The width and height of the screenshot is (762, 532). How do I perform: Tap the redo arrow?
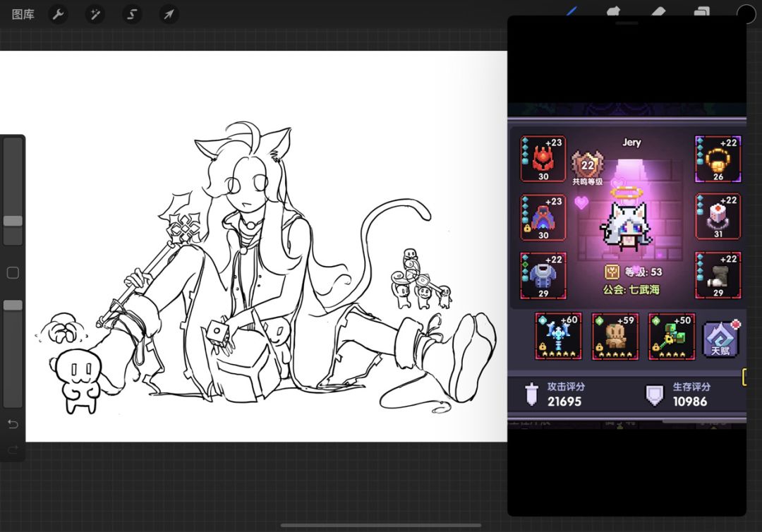coord(13,449)
